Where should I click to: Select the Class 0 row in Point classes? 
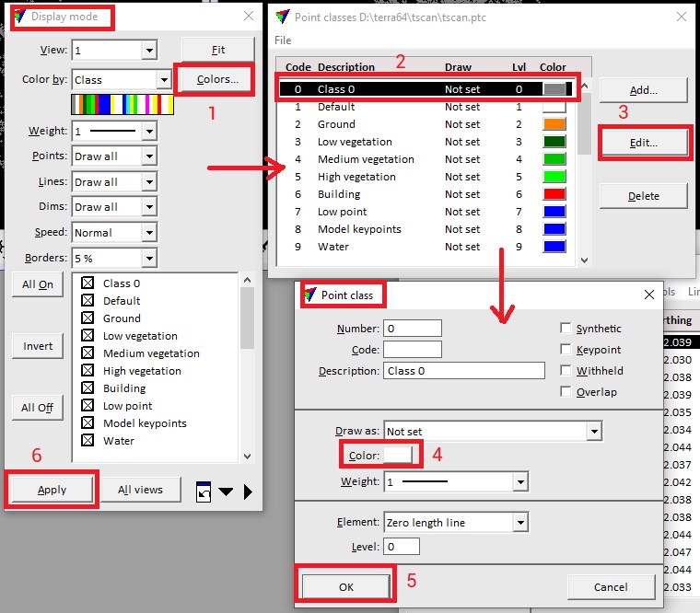(425, 88)
